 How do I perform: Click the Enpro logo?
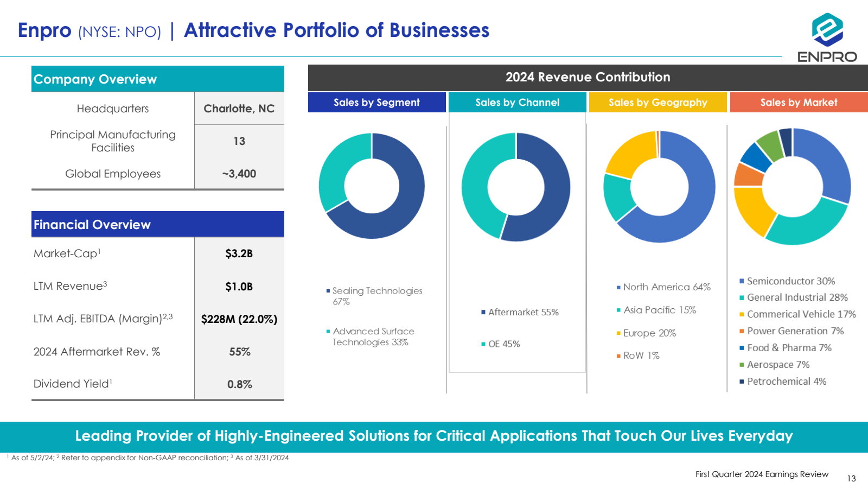point(827,37)
